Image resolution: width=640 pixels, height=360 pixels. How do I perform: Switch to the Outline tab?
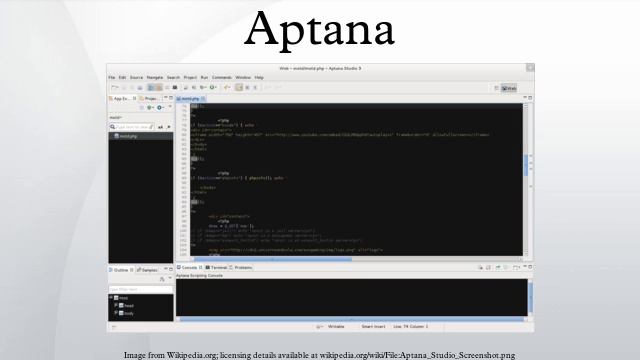click(121, 270)
